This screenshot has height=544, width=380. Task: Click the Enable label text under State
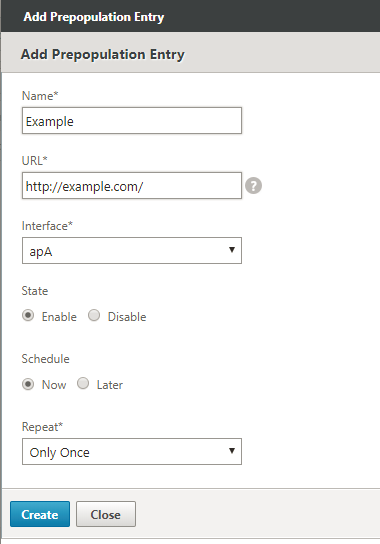59,317
